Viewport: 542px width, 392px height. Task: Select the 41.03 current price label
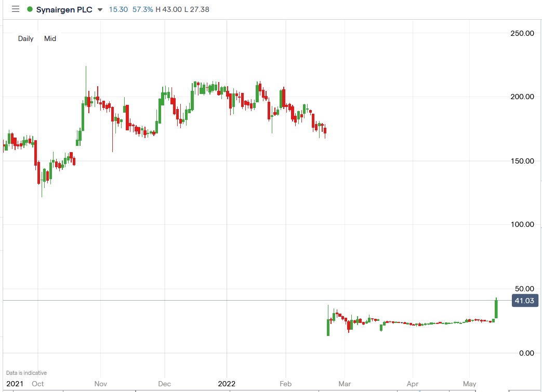click(x=525, y=300)
